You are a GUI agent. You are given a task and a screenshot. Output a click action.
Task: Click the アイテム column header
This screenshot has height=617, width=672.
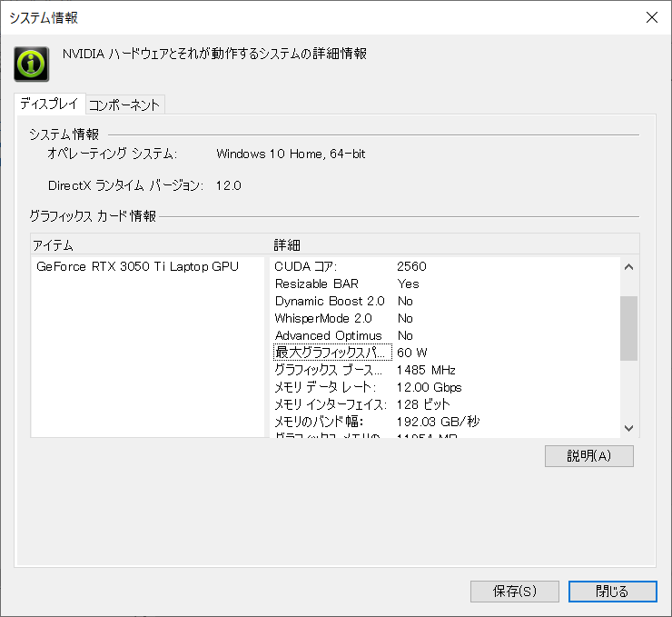(54, 245)
